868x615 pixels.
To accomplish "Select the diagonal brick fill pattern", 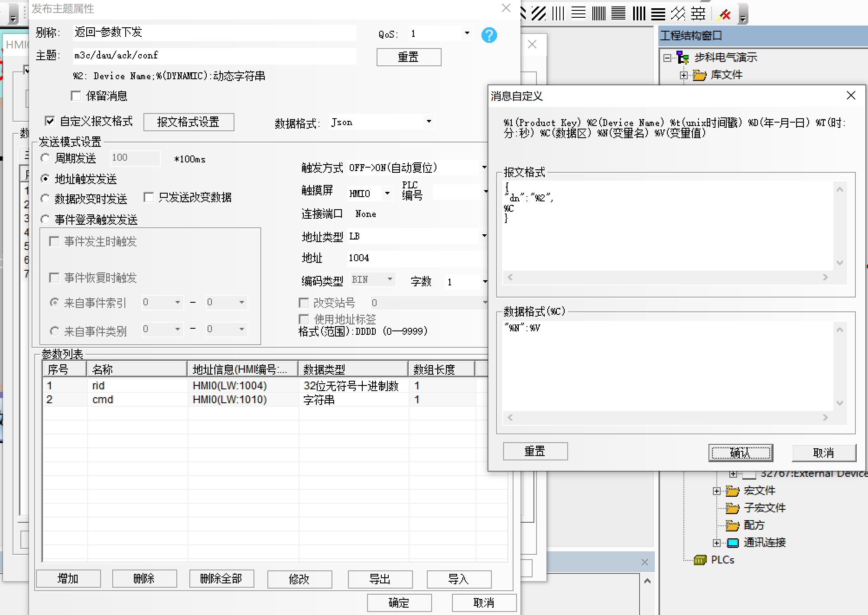I will click(x=678, y=13).
